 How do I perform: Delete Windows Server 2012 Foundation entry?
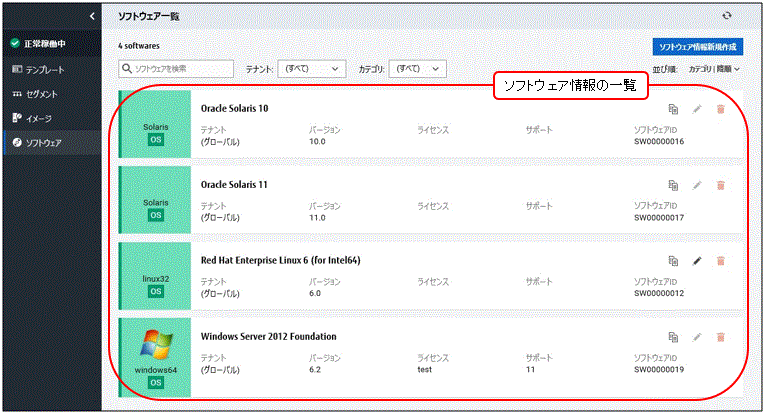coord(721,337)
